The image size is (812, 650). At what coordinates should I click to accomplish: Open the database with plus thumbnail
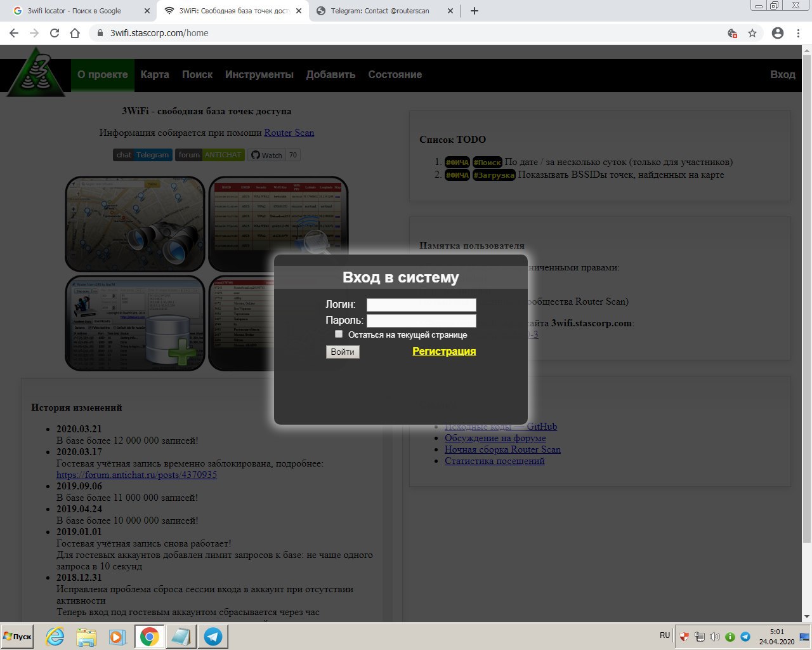click(x=135, y=322)
